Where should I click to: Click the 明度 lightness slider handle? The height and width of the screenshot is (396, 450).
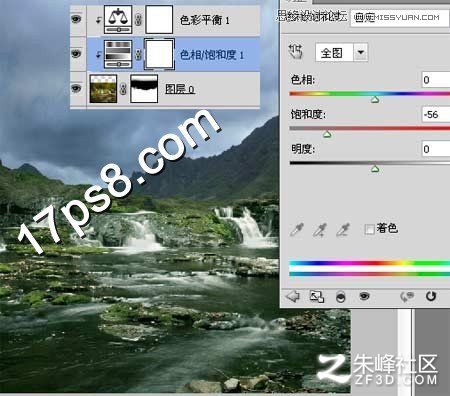(375, 169)
